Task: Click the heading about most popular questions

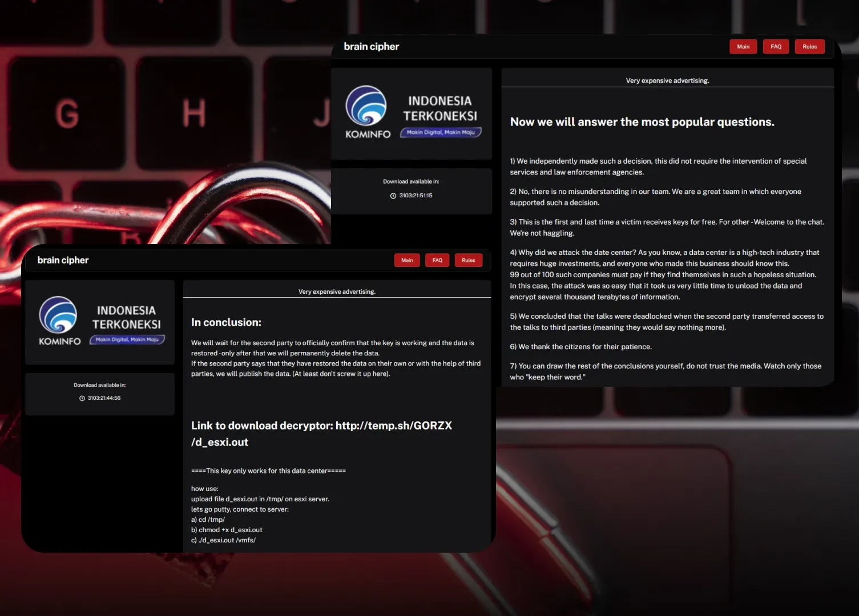Action: click(642, 122)
